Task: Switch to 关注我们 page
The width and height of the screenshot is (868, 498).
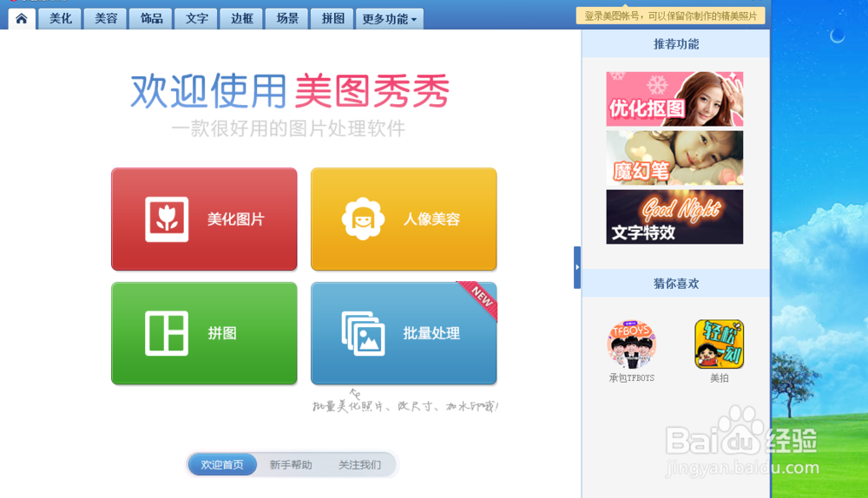Action: [359, 465]
